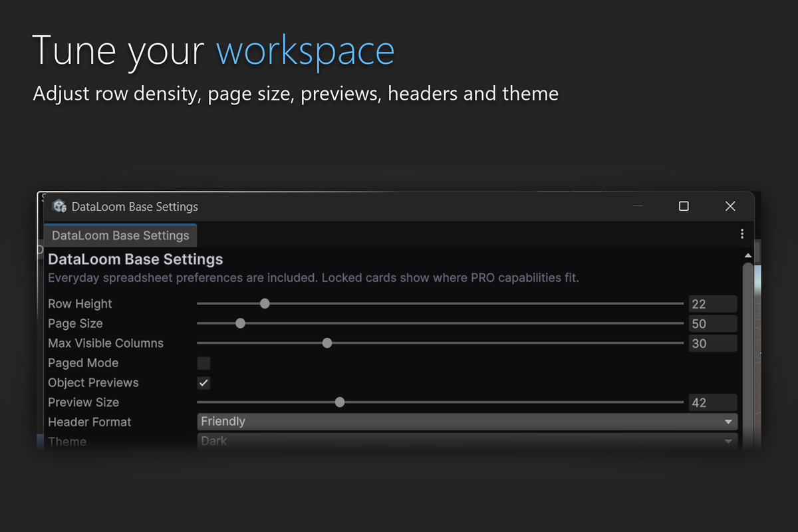Click the Max Visible Columns field showing 30

[x=713, y=343]
